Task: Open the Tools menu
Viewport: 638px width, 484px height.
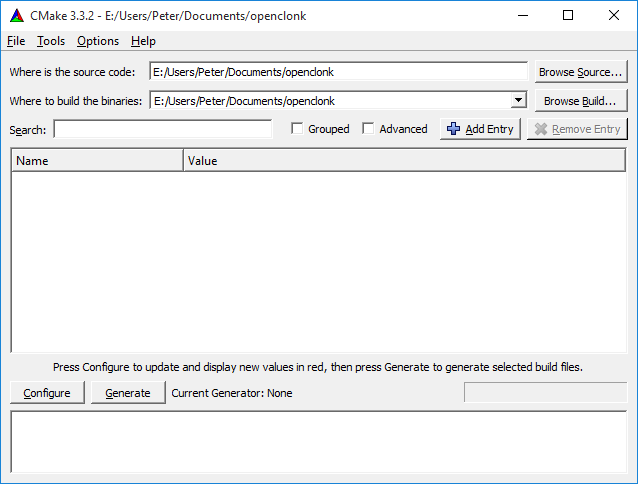Action: pyautogui.click(x=51, y=41)
